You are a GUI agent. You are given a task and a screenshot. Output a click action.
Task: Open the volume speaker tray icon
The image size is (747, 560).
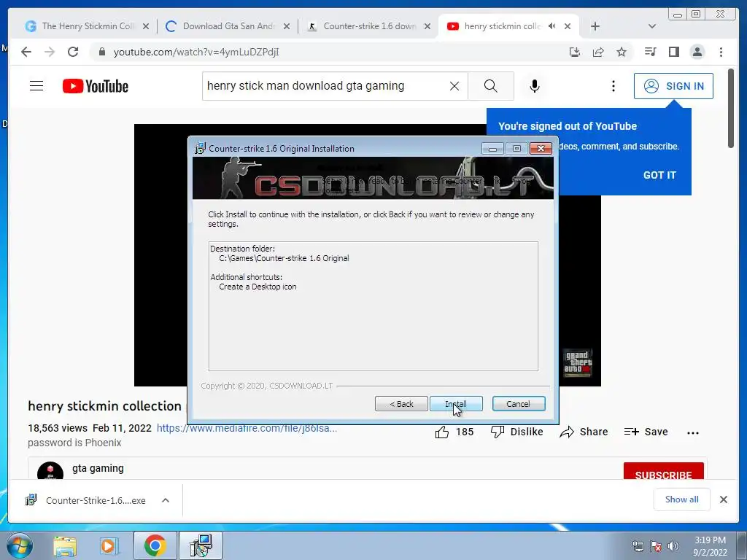[x=673, y=546]
